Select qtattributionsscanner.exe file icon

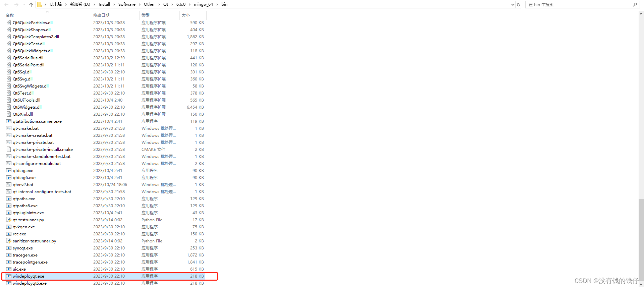coord(9,121)
